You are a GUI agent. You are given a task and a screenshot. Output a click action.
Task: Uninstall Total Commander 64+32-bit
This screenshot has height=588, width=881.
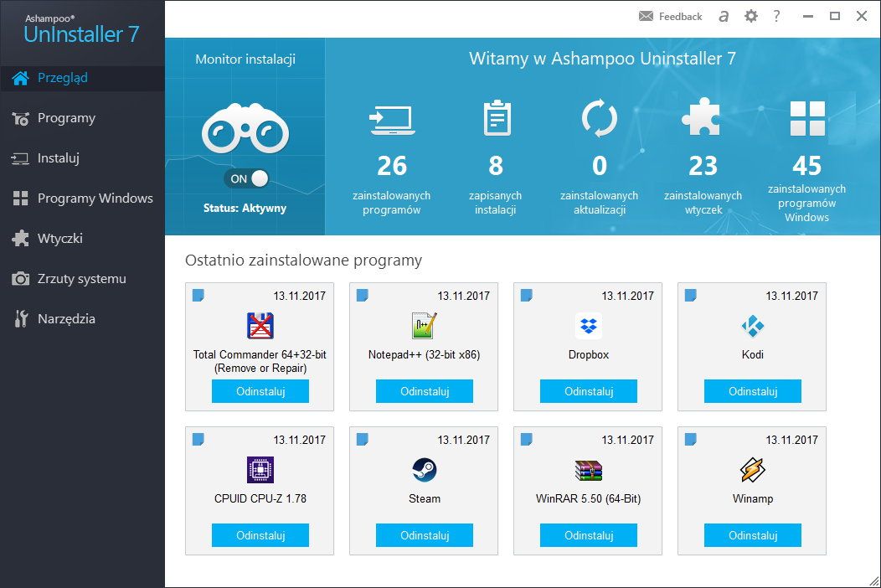pos(260,391)
